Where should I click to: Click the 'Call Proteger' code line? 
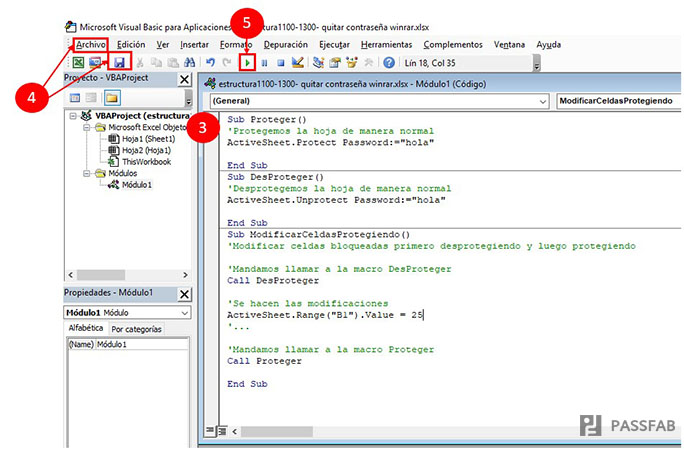coord(264,361)
